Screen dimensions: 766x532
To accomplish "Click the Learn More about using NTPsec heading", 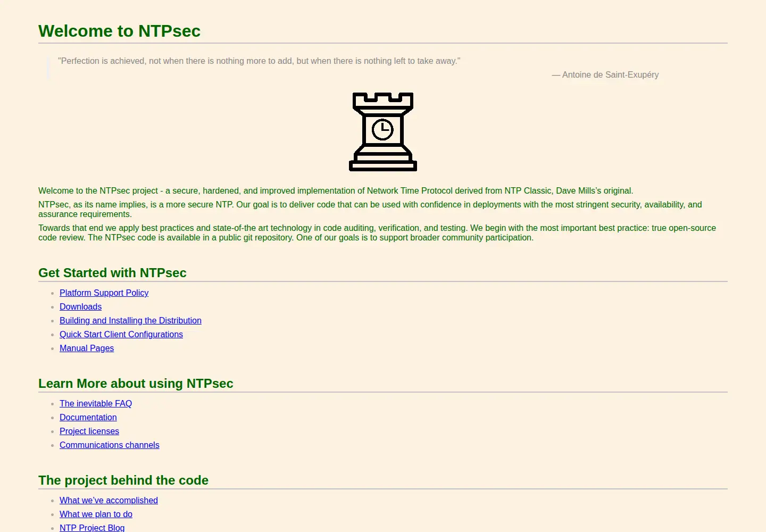I will (x=136, y=384).
